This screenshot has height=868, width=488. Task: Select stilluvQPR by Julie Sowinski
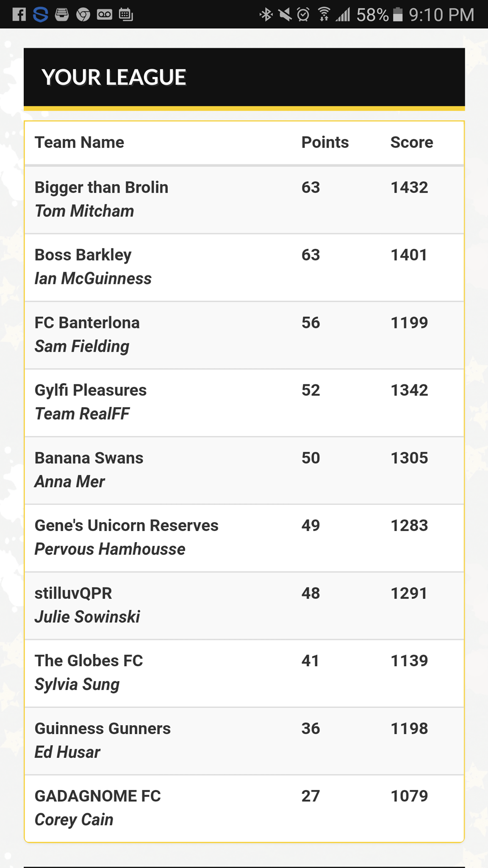point(244,606)
